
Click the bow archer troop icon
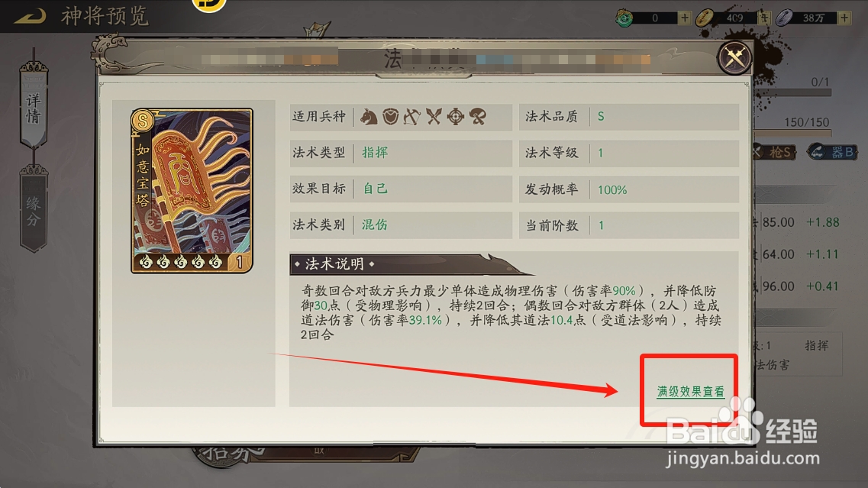(x=411, y=117)
